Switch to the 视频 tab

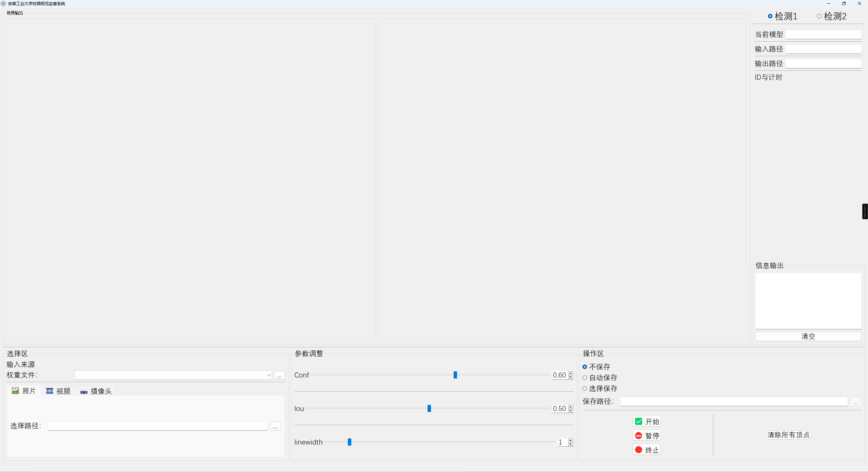pyautogui.click(x=58, y=391)
